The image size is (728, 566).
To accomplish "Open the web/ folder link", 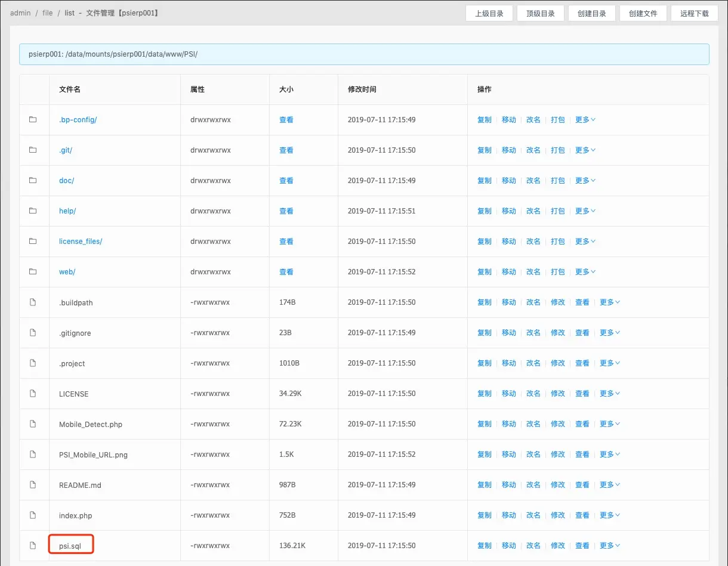I will coord(67,271).
